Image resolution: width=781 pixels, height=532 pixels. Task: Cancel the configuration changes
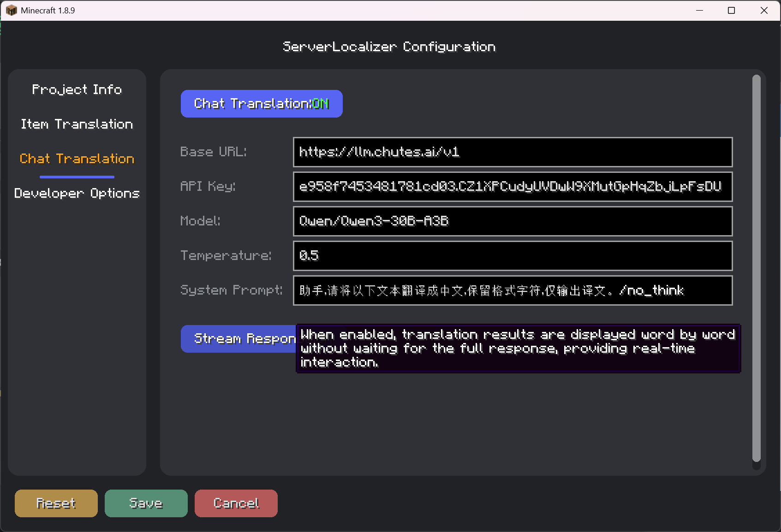(x=236, y=503)
